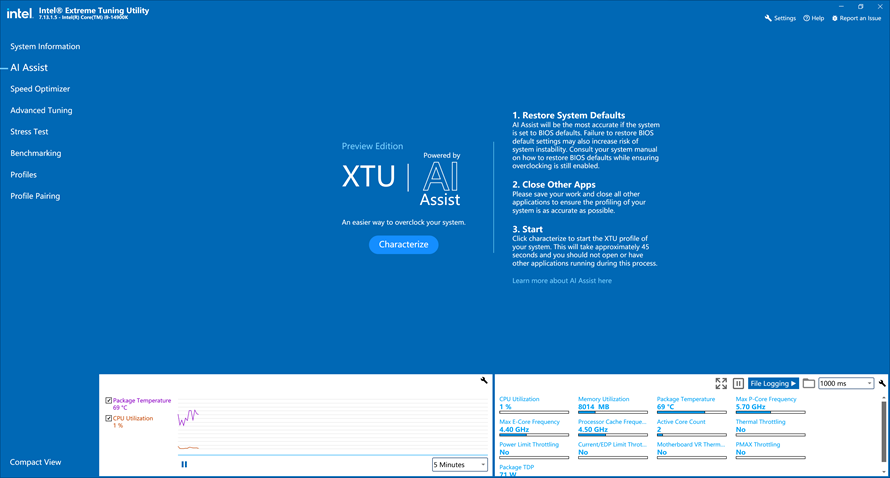Click the Characterize button

pos(404,245)
